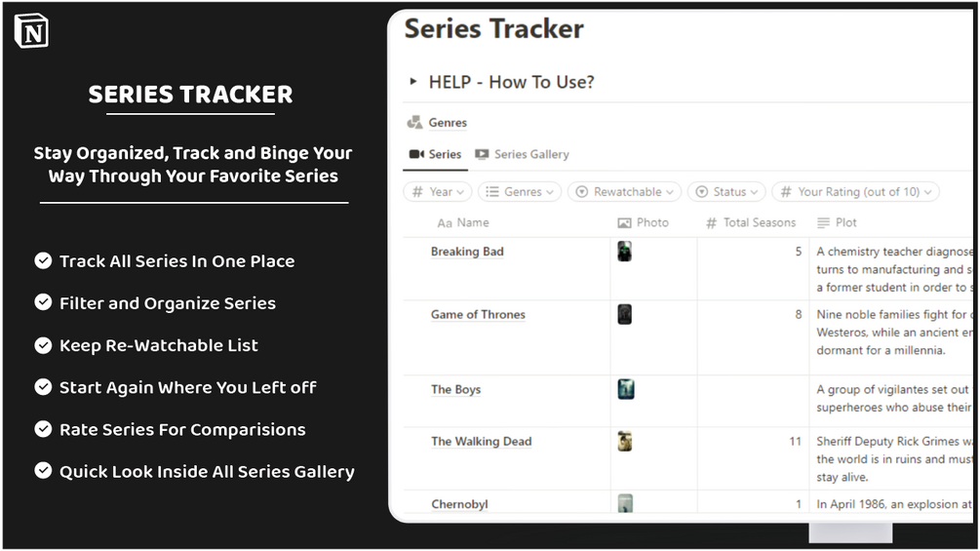Click the video camera icon beside Series
This screenshot has height=551, width=980.
[417, 154]
